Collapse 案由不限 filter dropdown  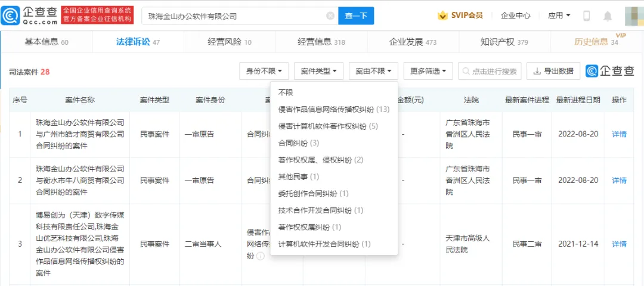click(x=373, y=71)
